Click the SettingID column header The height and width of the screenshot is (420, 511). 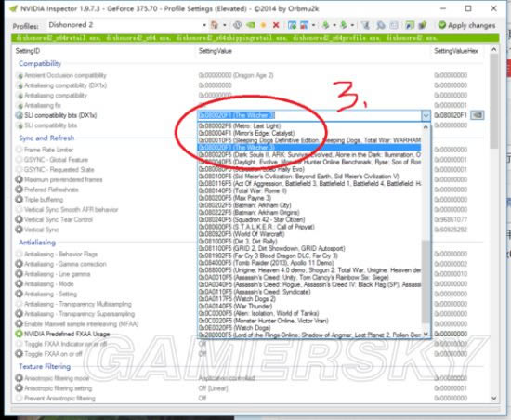pos(27,51)
